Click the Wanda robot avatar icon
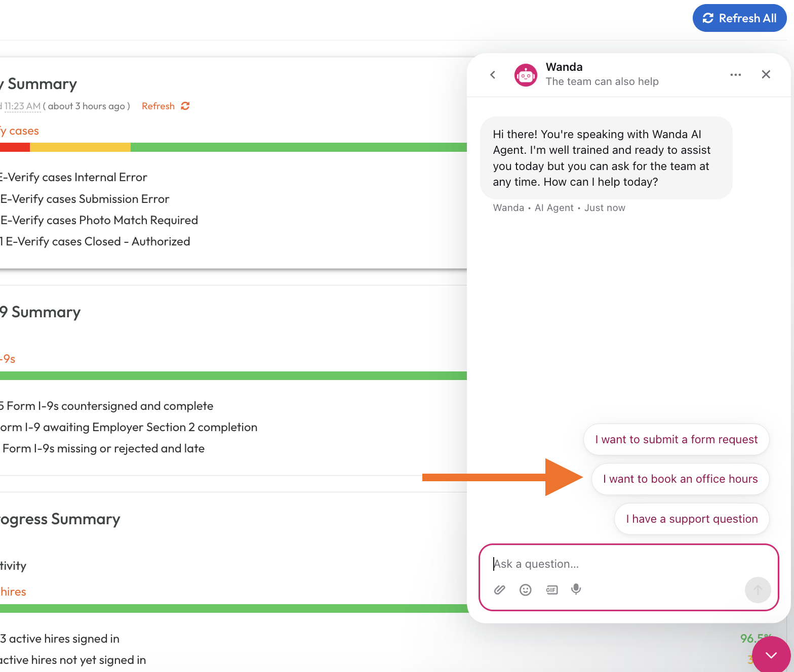 coord(526,75)
